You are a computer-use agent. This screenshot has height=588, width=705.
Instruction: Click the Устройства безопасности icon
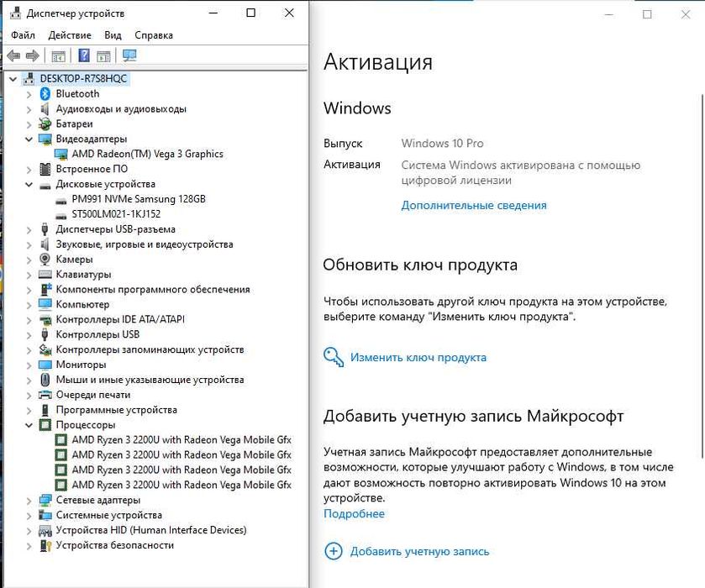(x=45, y=545)
